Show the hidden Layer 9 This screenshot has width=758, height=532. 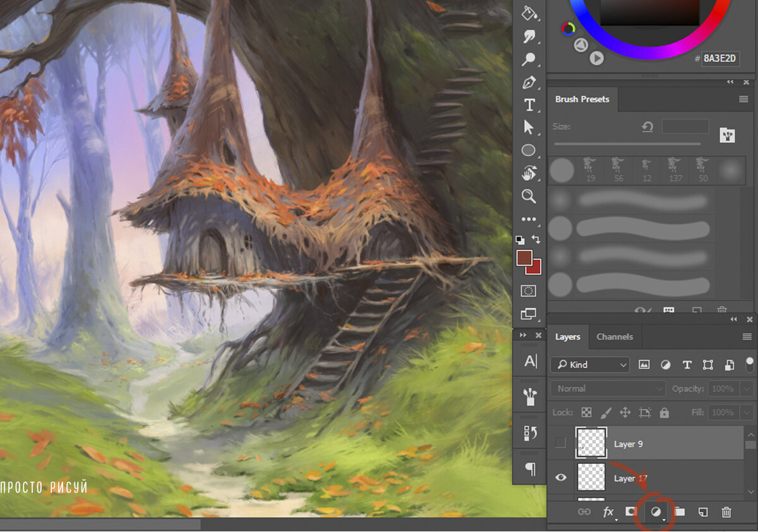(x=560, y=444)
